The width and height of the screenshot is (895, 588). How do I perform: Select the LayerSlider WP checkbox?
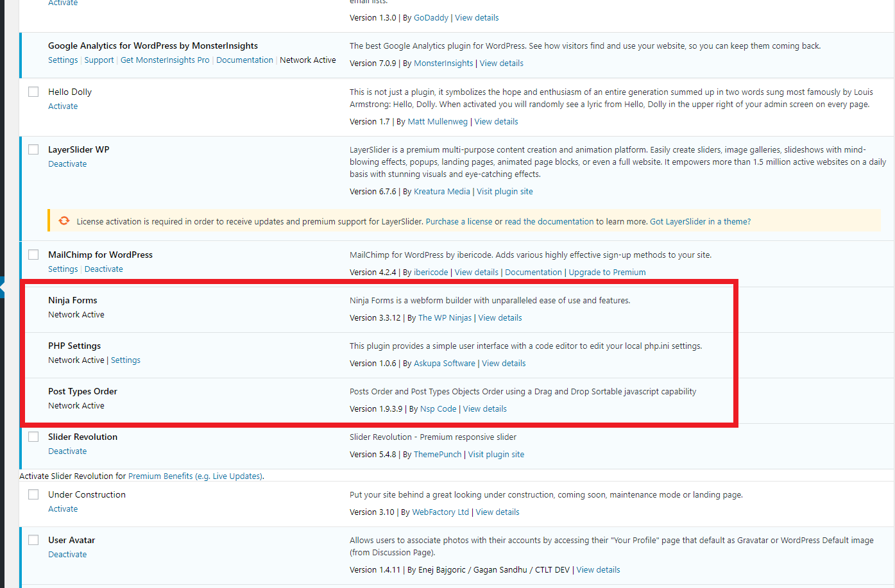[x=33, y=149]
